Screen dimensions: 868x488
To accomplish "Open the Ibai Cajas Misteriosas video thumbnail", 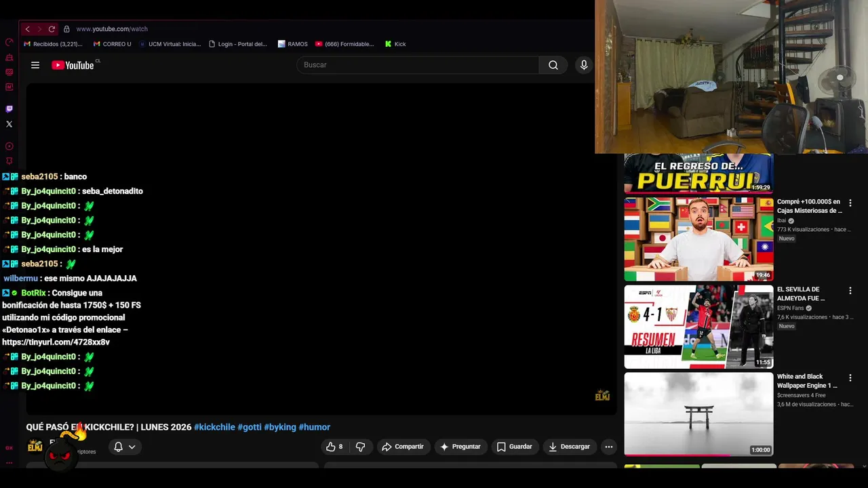I will point(698,239).
